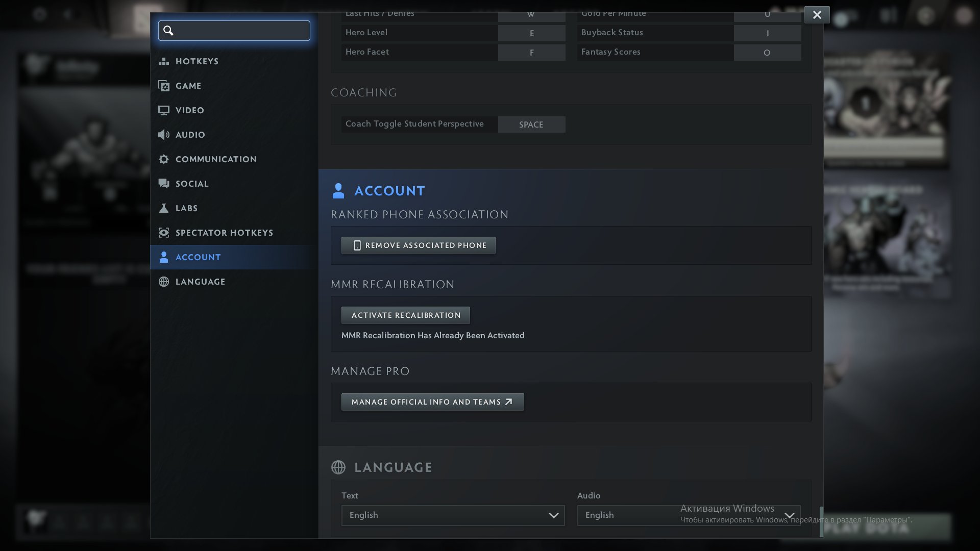Open the Account tab in sidebar
The width and height of the screenshot is (980, 551).
[198, 257]
